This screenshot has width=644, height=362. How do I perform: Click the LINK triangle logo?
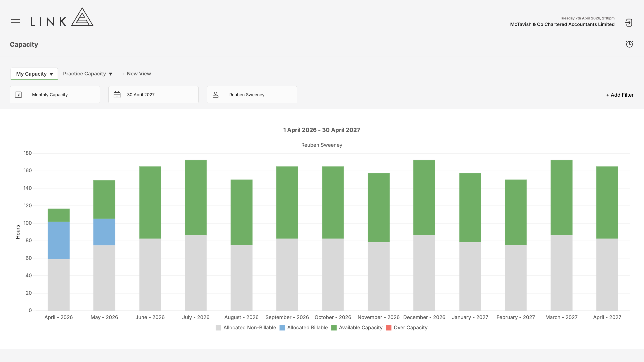tap(82, 17)
